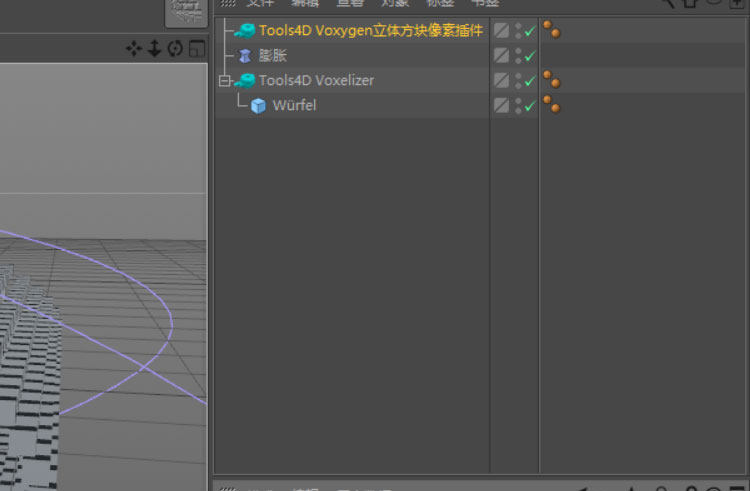Select the orange tag on Würfel row
Viewport: 750px width, 491px height.
coord(552,104)
